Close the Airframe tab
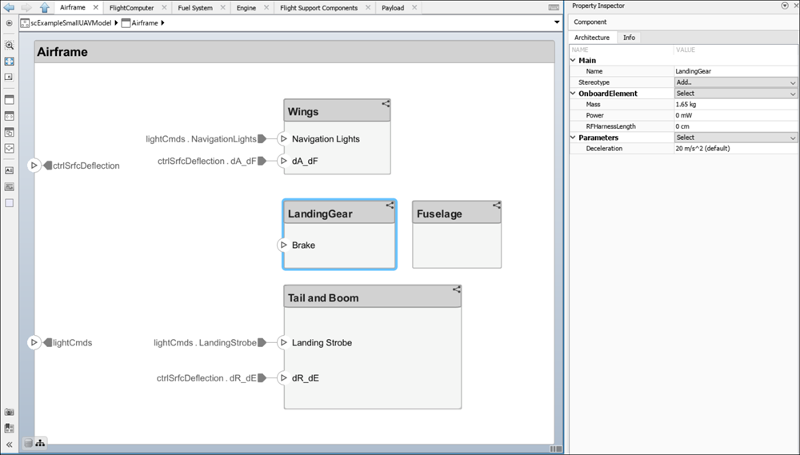The width and height of the screenshot is (800, 455). 95,7
